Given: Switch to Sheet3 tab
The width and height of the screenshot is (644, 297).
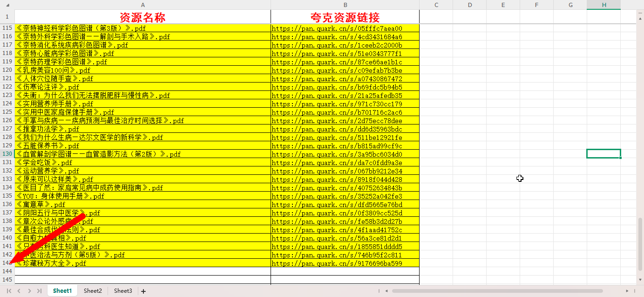Looking at the screenshot, I should click(x=123, y=291).
